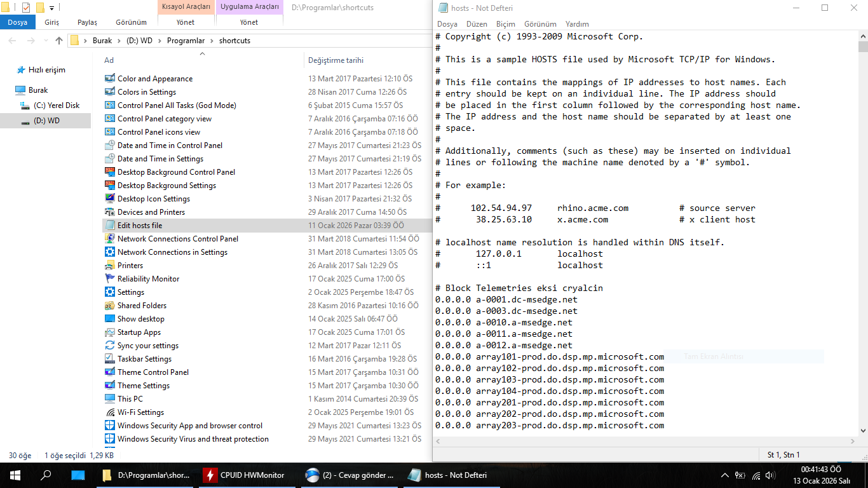
Task: Open the Quick Access Toolbar customize dropdown
Action: tap(51, 8)
